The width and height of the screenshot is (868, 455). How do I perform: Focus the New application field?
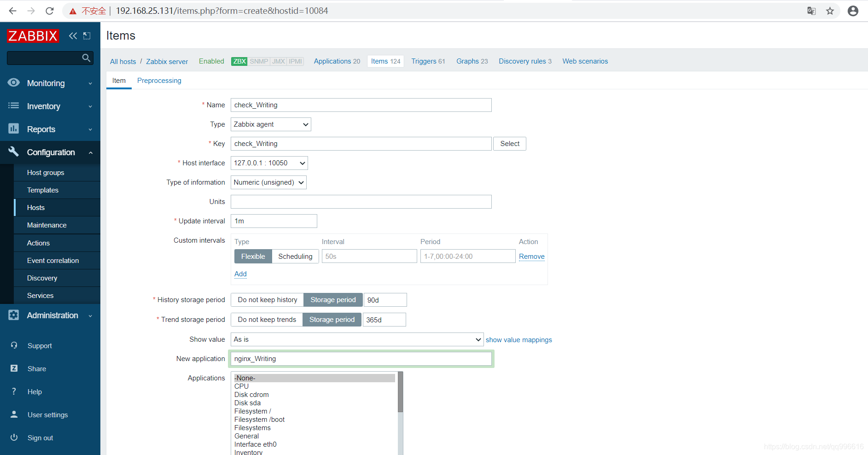point(361,359)
